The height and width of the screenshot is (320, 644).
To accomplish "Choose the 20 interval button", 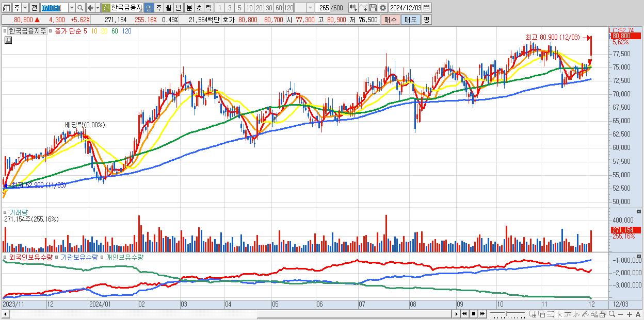I will click(x=259, y=8).
